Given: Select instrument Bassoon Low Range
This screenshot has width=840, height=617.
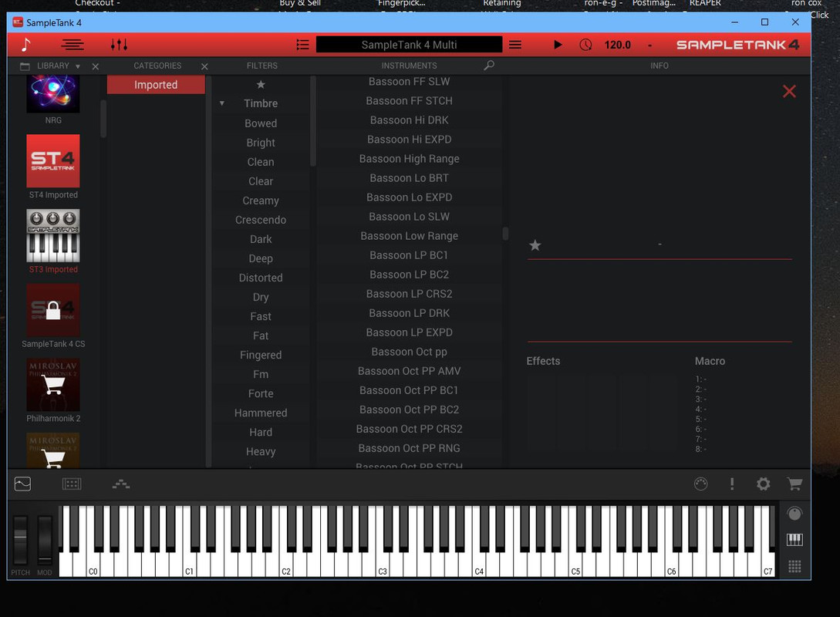Looking at the screenshot, I should click(410, 236).
